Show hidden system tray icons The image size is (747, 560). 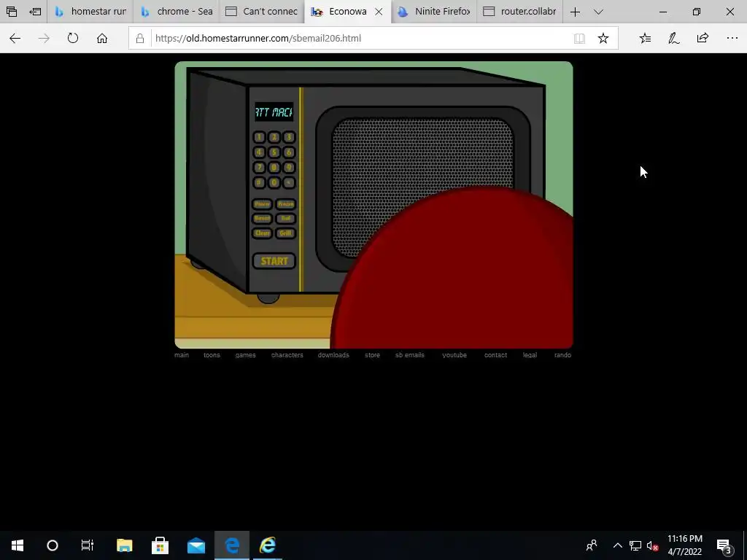click(617, 545)
